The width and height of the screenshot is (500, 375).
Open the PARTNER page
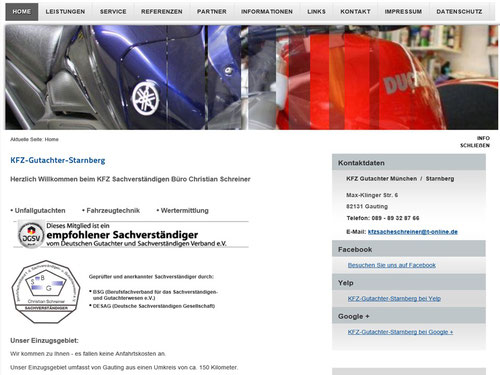click(212, 12)
